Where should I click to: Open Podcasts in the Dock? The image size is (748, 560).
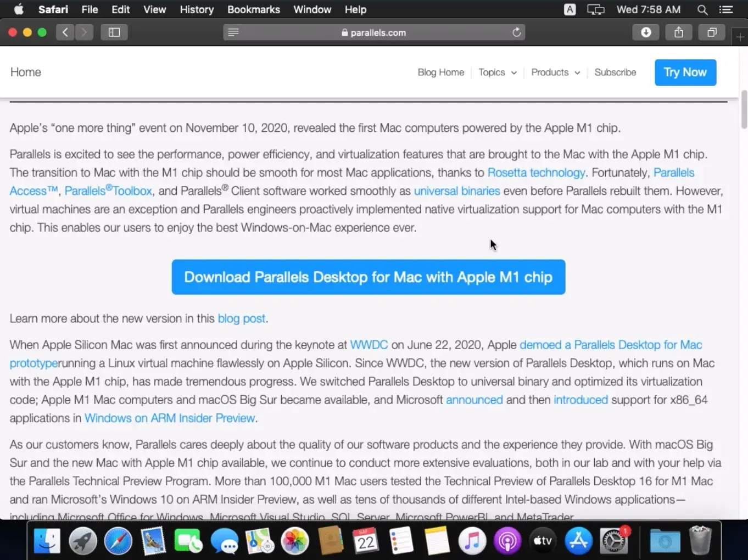[x=507, y=541]
